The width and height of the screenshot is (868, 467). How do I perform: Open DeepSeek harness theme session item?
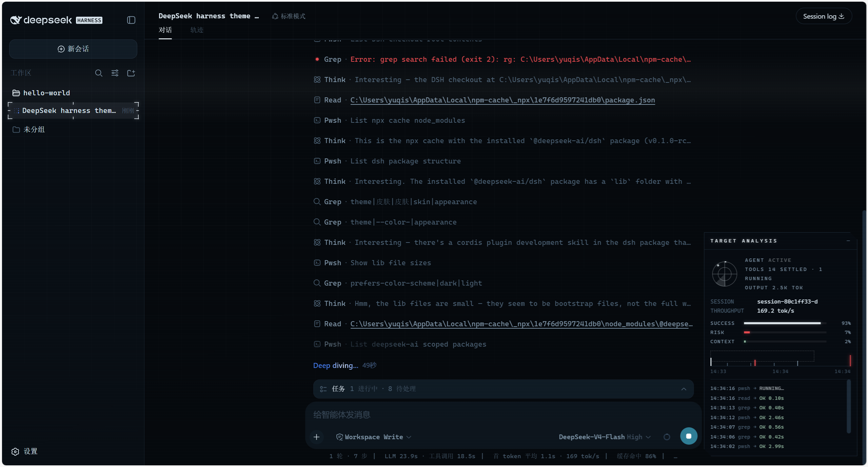pos(73,111)
